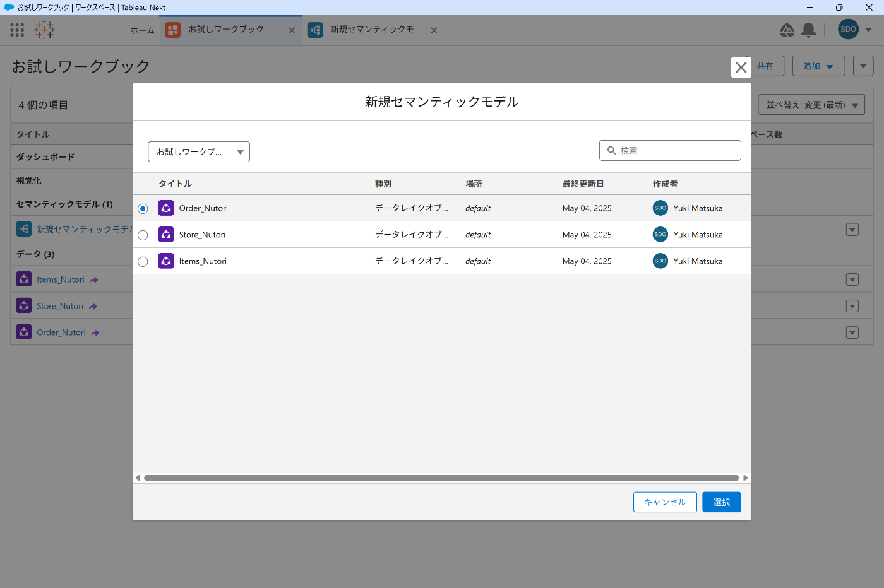This screenshot has height=588, width=884.
Task: Close the 新規セマンティックモ... tab
Action: pyautogui.click(x=434, y=30)
